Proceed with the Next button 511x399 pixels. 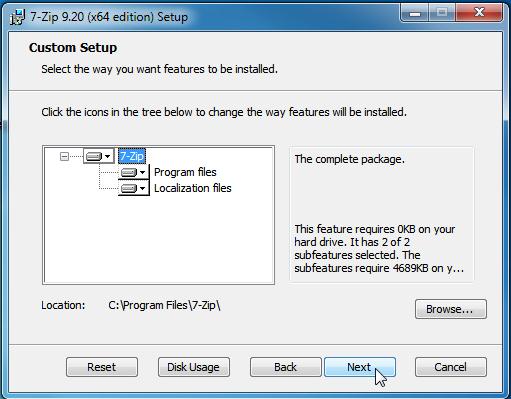coord(360,367)
